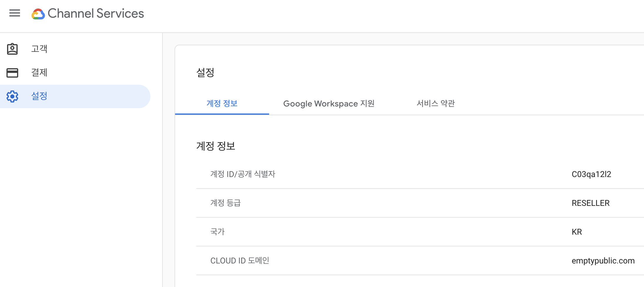The width and height of the screenshot is (644, 287).
Task: Click the 설정 page heading
Action: tap(205, 72)
